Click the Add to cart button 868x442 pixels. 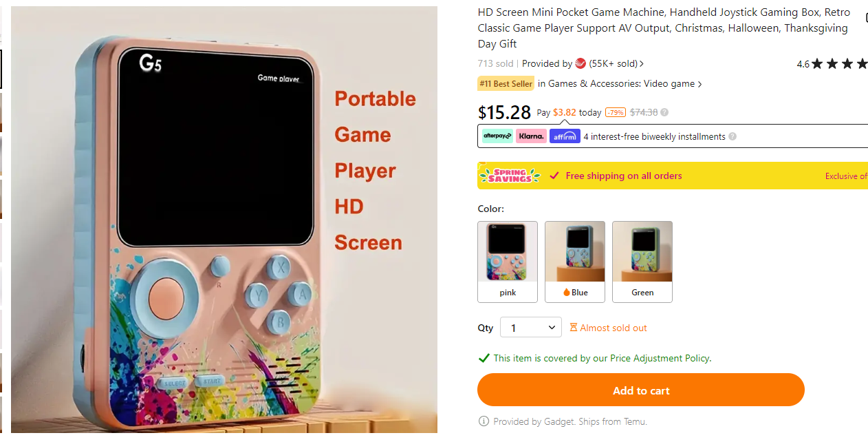tap(641, 390)
